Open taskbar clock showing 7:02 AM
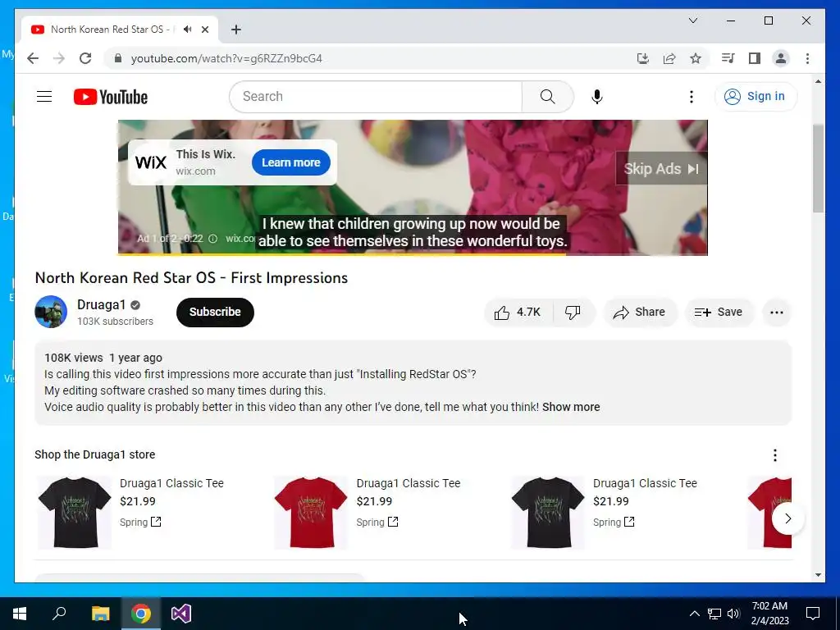840x630 pixels. 769,614
